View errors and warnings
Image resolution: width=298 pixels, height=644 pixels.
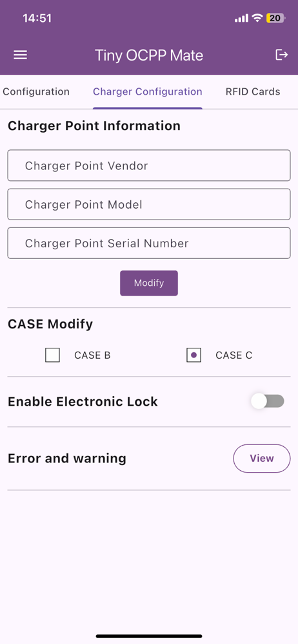262,459
